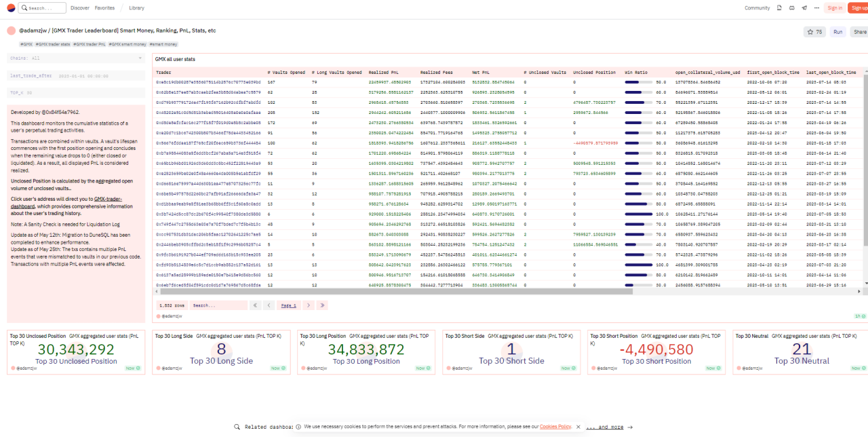The height and width of the screenshot is (437, 868).
Task: Click the Telegram paper plane icon
Action: coord(804,8)
